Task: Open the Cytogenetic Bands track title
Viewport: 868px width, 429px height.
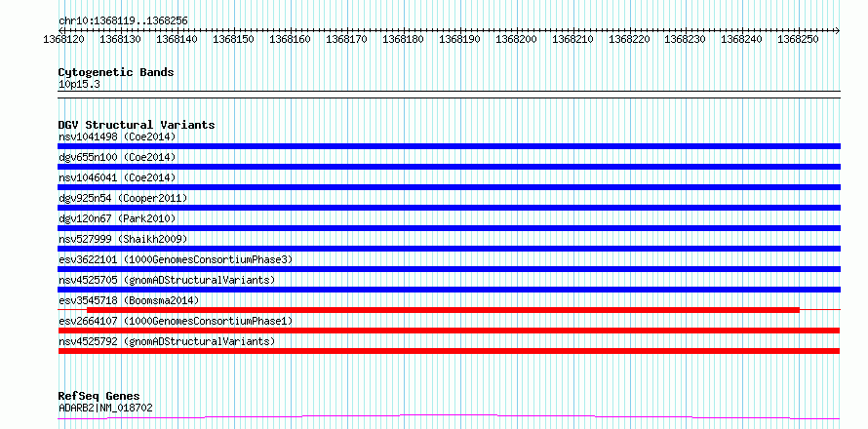Action: coord(116,72)
